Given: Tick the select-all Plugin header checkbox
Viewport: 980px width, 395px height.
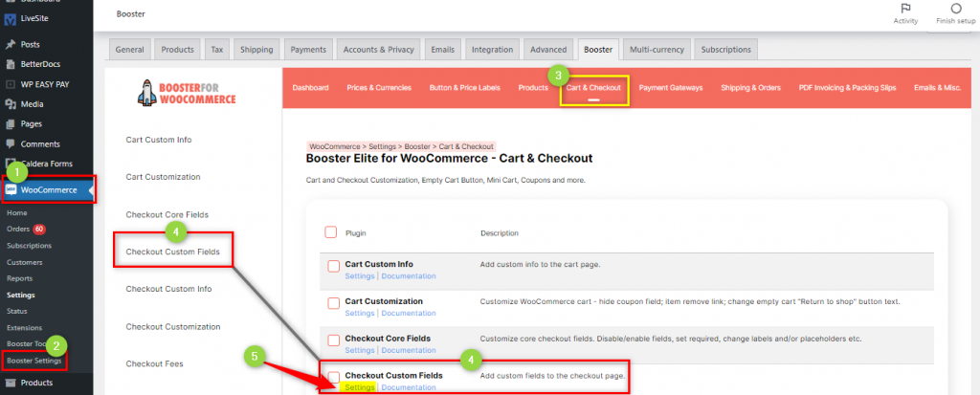Looking at the screenshot, I should (330, 232).
